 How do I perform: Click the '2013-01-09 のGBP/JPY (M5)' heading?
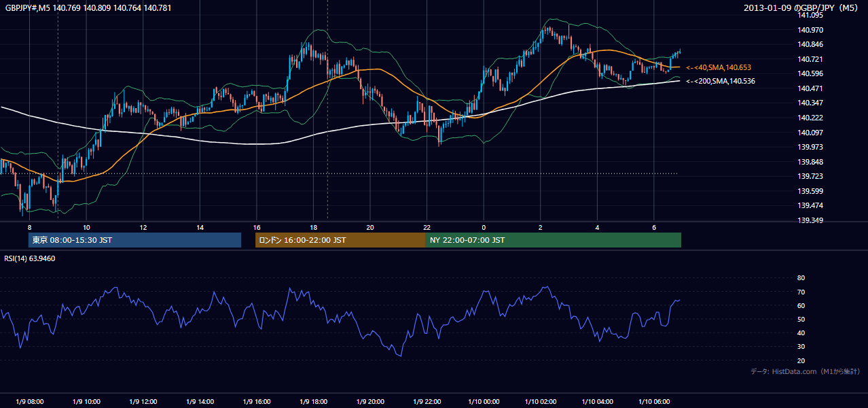tap(802, 8)
